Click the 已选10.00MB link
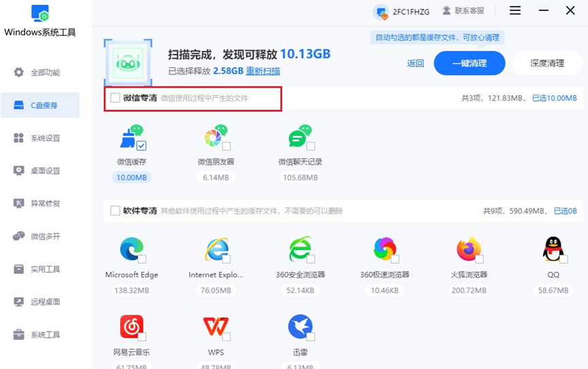Viewport: 588px width, 369px height. pyautogui.click(x=555, y=99)
